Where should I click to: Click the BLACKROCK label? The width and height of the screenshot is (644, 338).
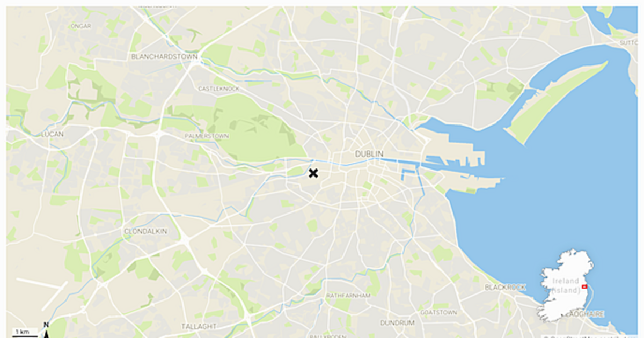(506, 288)
